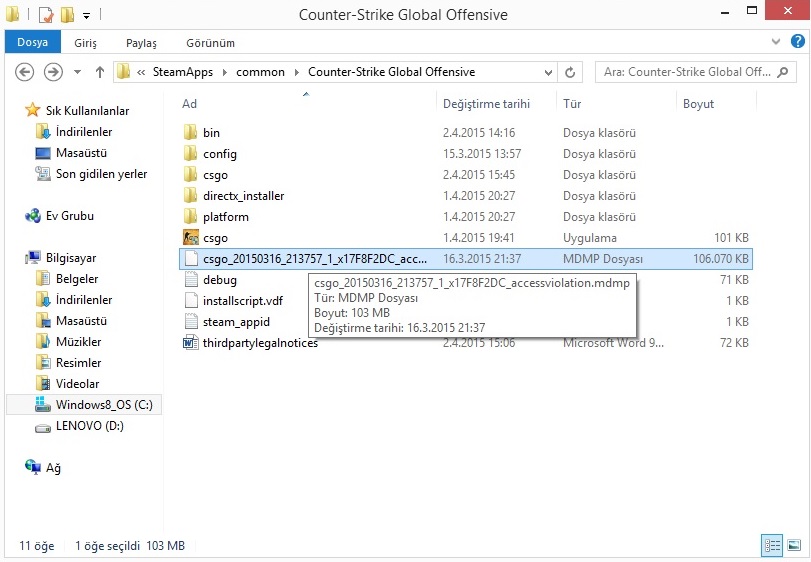The height and width of the screenshot is (562, 811).
Task: Select the config folder icon
Action: point(190,154)
